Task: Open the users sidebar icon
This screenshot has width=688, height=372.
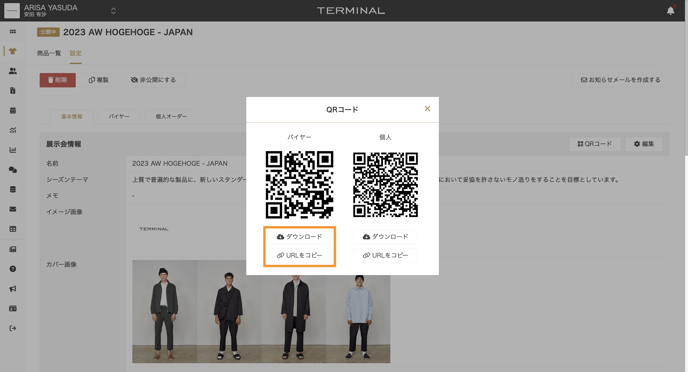Action: click(x=13, y=71)
